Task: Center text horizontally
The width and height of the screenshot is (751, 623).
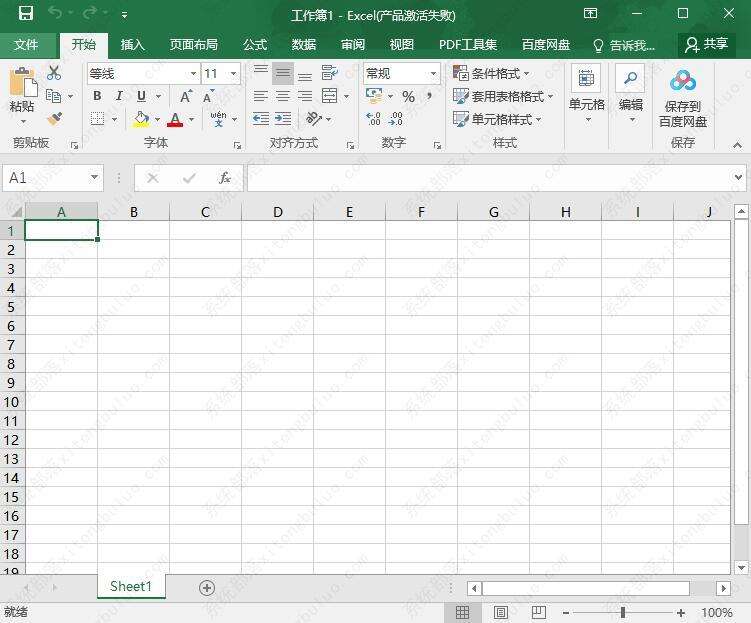Action: coord(283,96)
